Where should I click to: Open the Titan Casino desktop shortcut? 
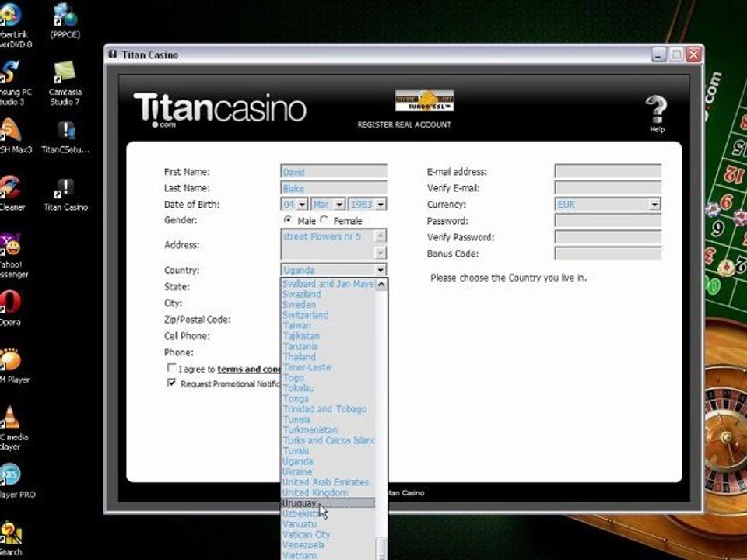coord(65,194)
